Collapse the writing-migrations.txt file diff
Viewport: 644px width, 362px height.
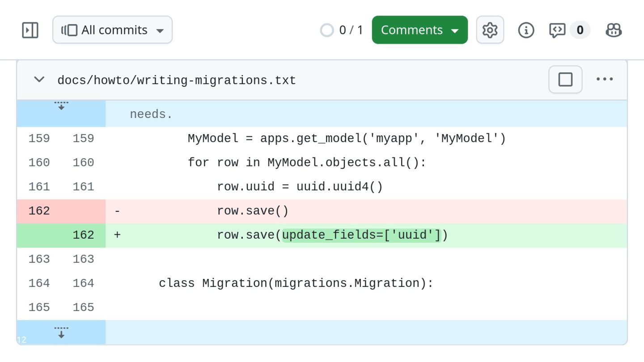point(39,80)
